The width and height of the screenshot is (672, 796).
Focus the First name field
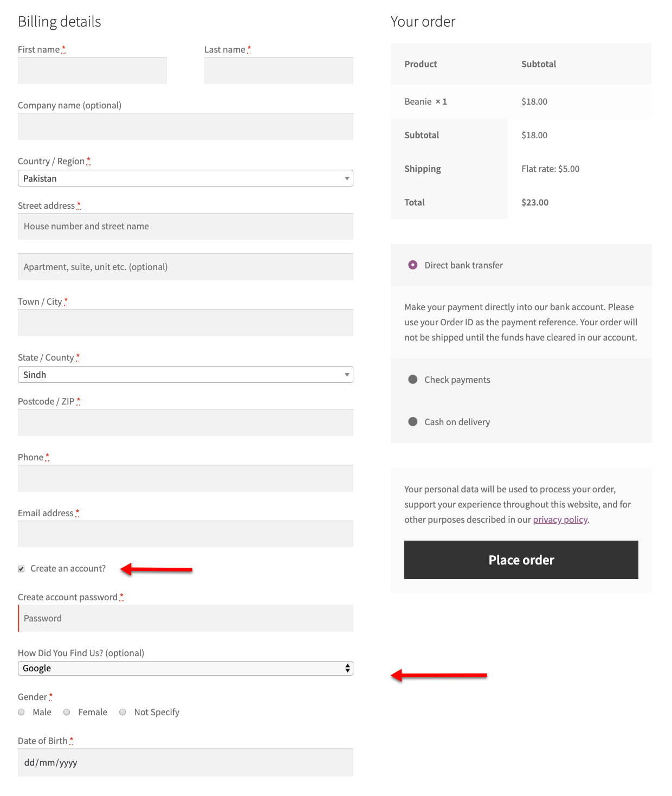[92, 70]
